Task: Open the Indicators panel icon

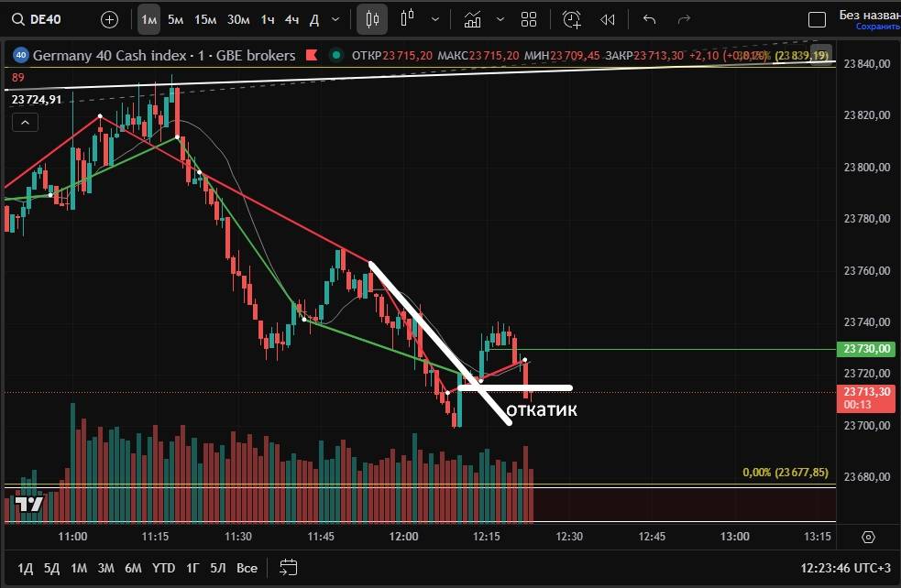Action: click(473, 19)
